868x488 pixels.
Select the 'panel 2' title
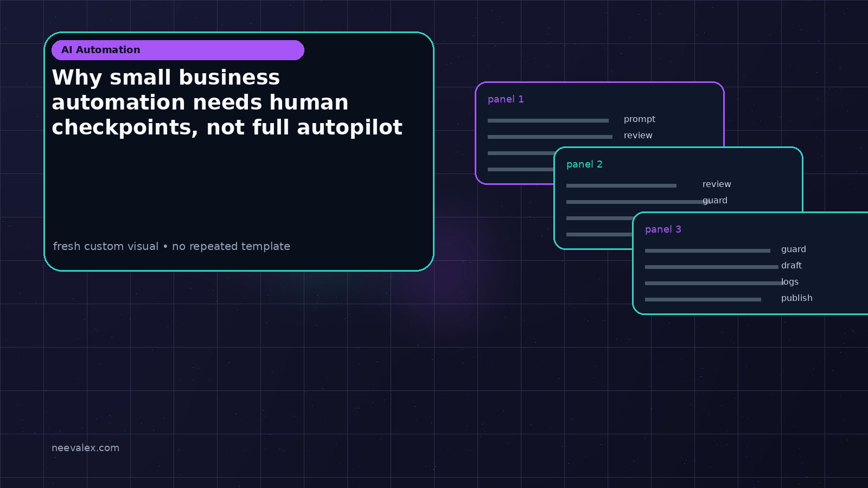point(584,164)
